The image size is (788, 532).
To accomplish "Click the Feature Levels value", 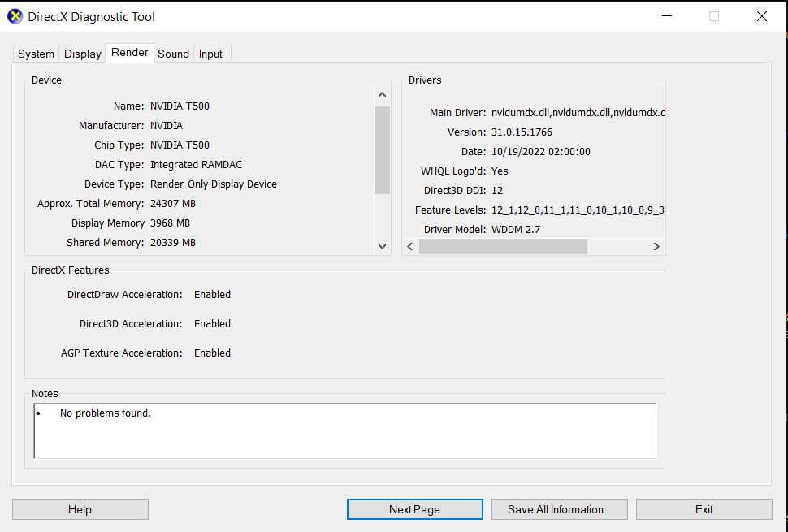I will coord(578,210).
